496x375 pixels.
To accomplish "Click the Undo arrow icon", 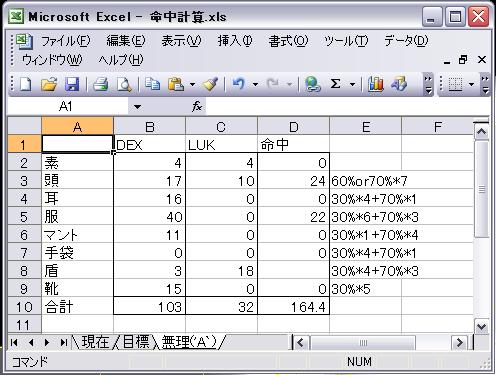I will click(239, 84).
